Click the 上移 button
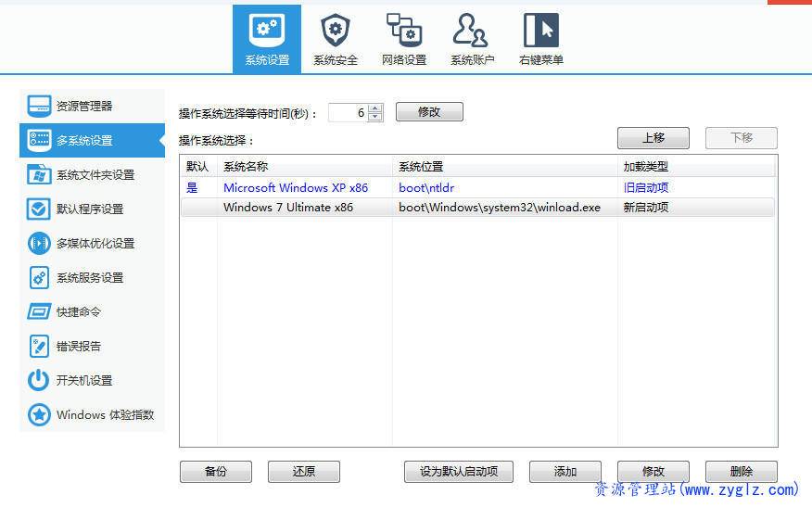This screenshot has height=507, width=812. (x=653, y=138)
